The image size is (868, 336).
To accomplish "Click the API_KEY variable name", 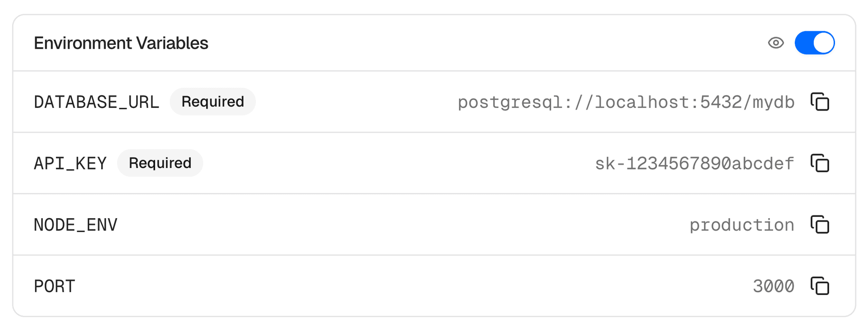I will pos(70,164).
